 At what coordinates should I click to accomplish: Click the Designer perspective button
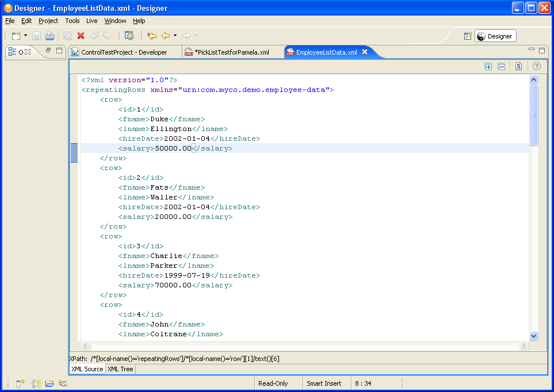[x=495, y=36]
